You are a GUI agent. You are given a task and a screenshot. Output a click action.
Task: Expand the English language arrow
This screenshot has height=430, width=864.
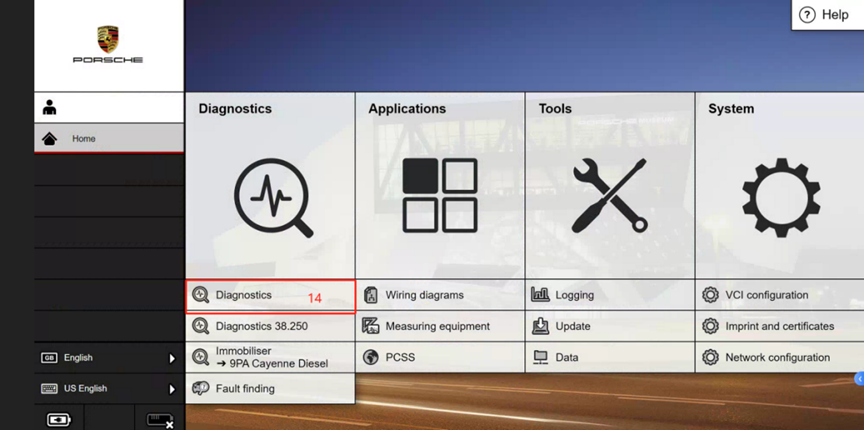click(172, 358)
